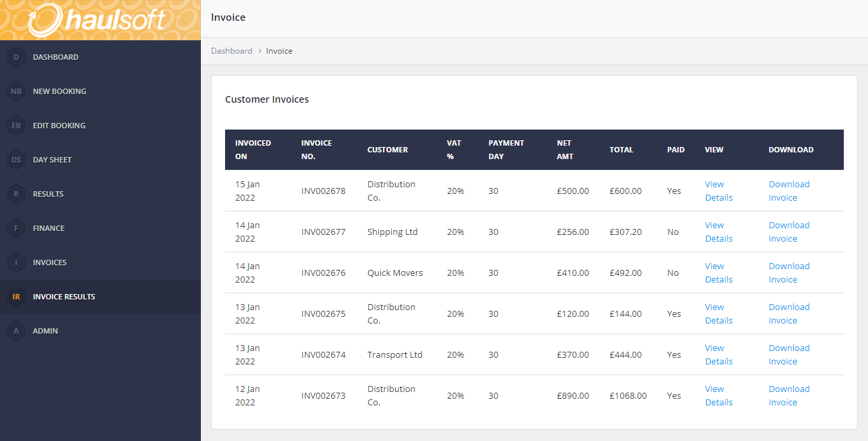868x441 pixels.
Task: Open the Admin sidebar label
Action: pyautogui.click(x=46, y=331)
